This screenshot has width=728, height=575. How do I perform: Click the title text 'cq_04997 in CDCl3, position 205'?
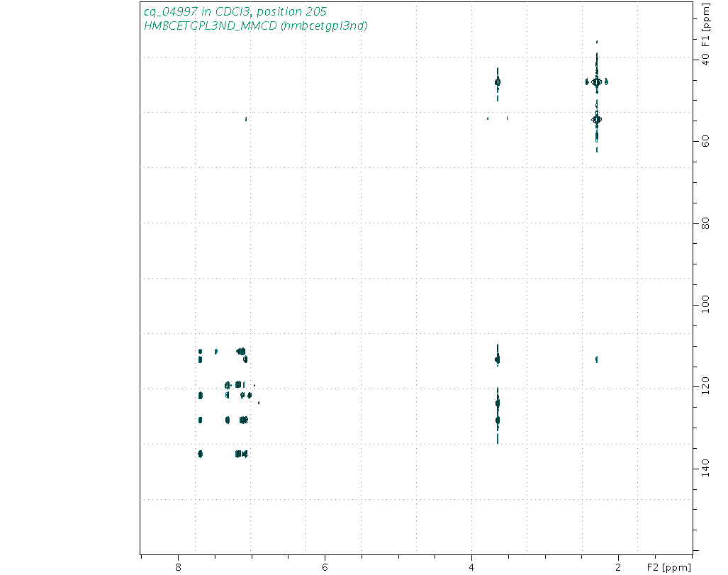[235, 11]
